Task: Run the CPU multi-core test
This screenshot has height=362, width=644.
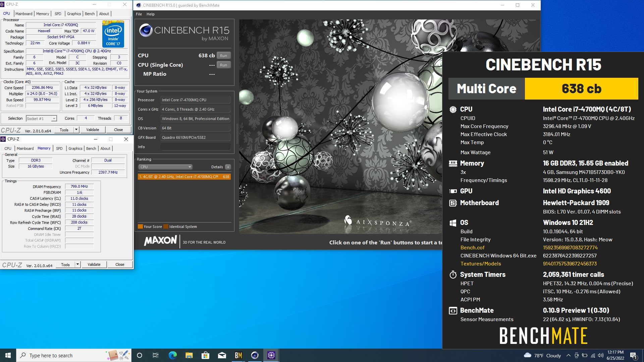Action: tap(224, 56)
